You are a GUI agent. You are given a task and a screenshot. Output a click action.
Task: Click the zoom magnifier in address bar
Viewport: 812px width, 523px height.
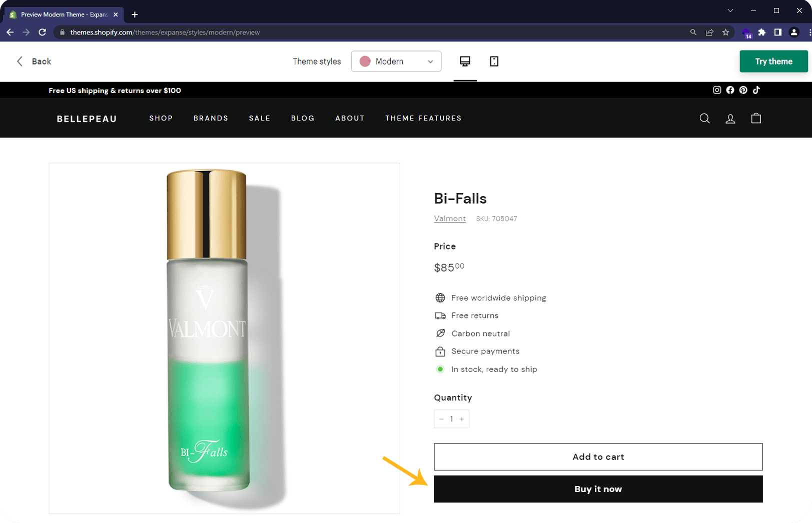pos(693,32)
